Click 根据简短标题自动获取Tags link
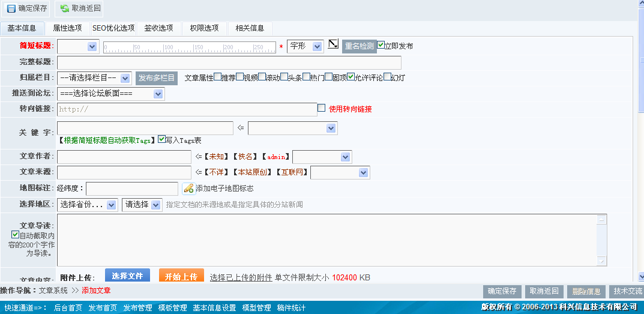Screen dimensions: 644x314 click(x=107, y=140)
